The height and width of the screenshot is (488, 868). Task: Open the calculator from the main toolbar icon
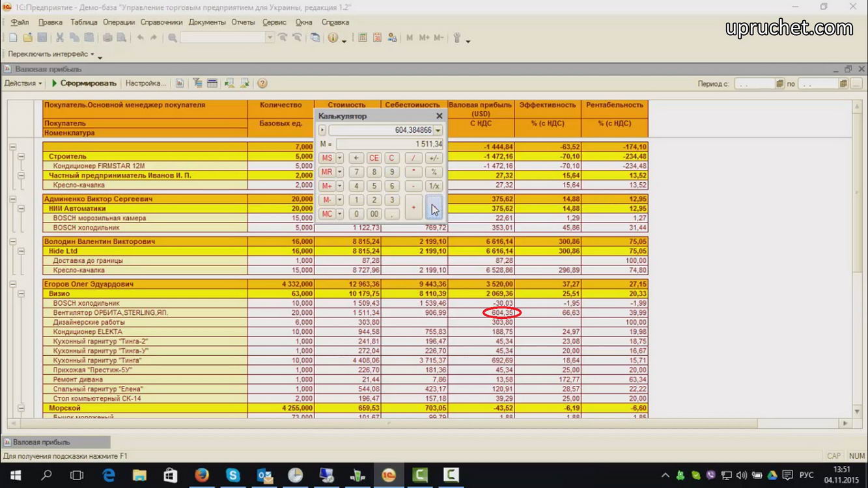coord(363,38)
